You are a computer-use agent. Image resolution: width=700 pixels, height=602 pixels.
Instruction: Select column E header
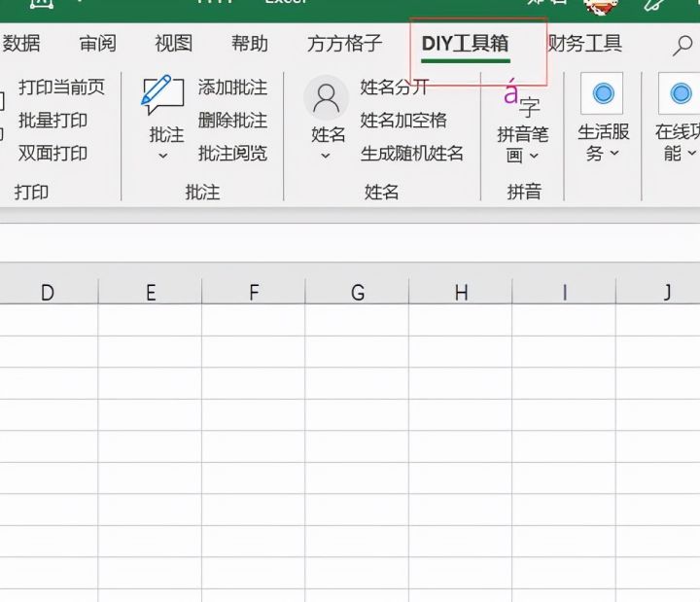(151, 293)
